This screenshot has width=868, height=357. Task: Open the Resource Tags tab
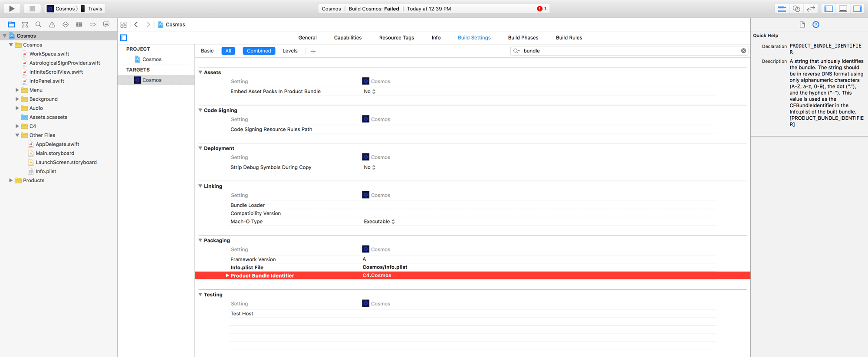(396, 38)
